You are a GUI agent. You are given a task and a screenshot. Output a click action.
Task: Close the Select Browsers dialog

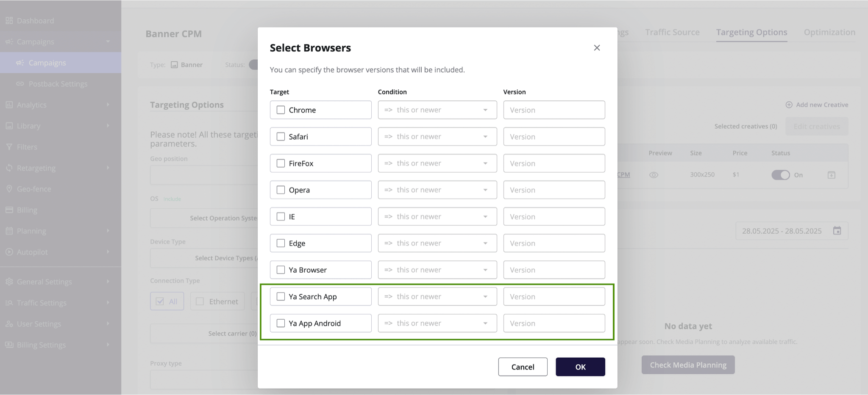tap(597, 48)
